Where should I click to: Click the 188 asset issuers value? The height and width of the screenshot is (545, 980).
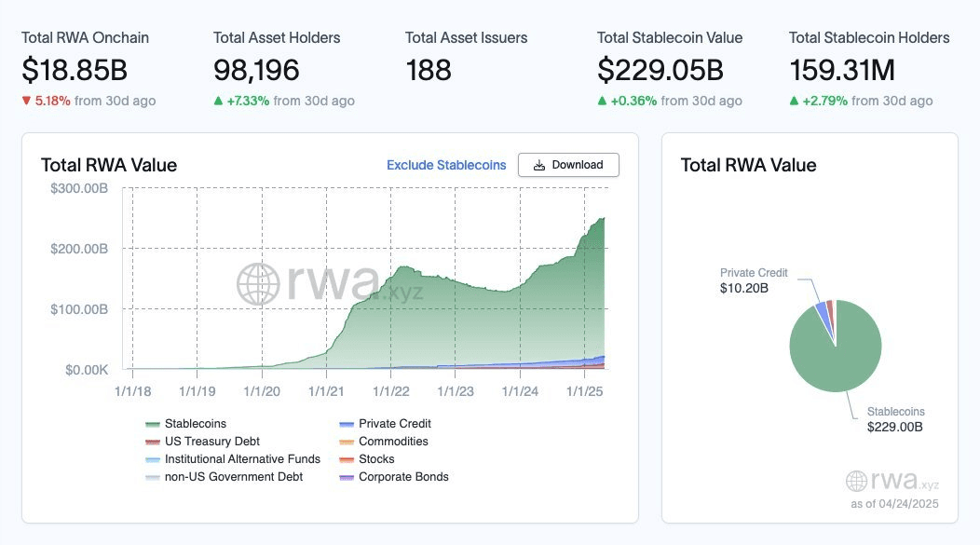[x=429, y=70]
